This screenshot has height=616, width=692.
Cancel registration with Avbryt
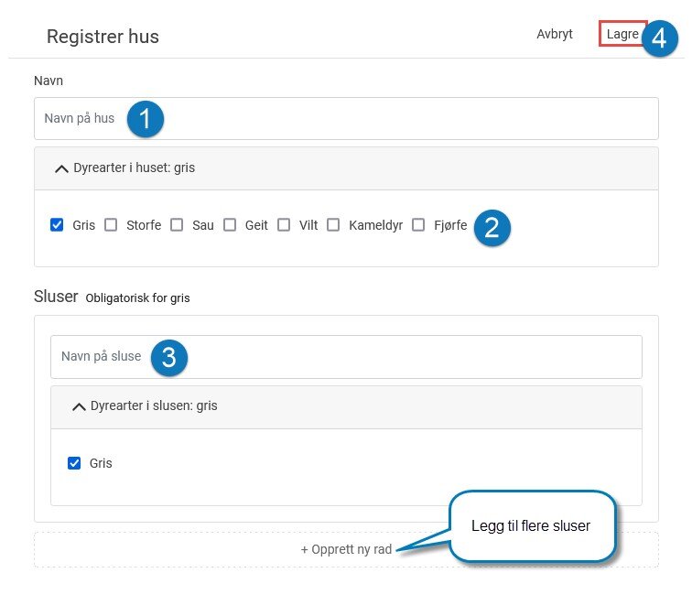tap(555, 34)
